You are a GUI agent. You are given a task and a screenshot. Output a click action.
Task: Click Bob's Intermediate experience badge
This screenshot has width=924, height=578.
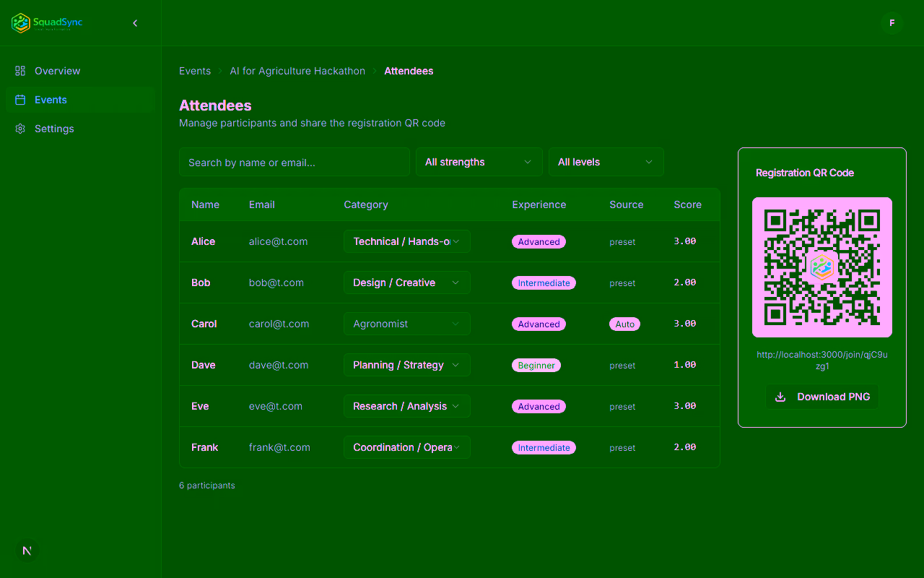point(544,283)
